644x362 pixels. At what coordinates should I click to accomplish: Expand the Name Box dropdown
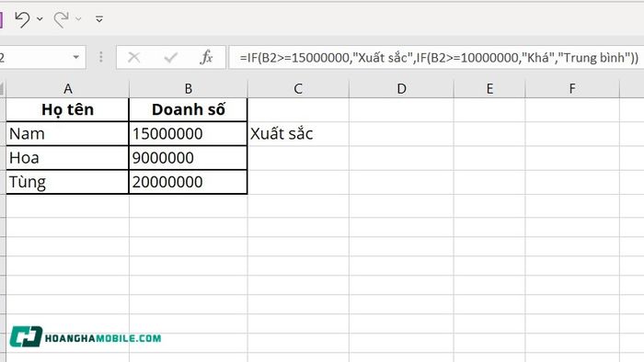76,57
